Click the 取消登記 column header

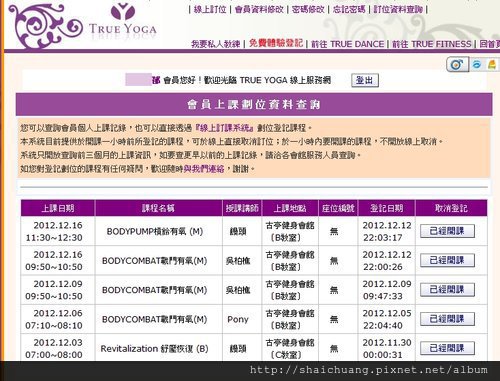coord(451,208)
